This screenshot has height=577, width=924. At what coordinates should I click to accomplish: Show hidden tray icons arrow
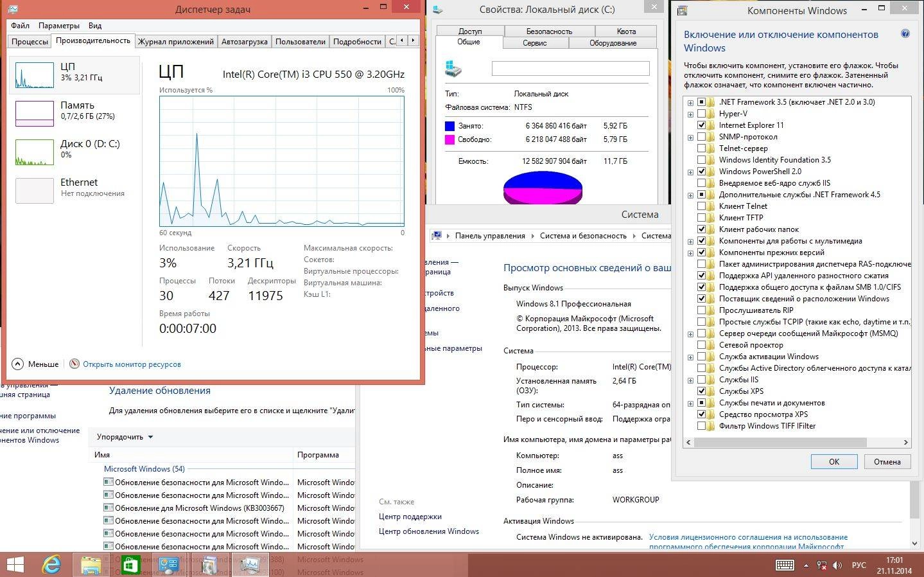click(806, 565)
